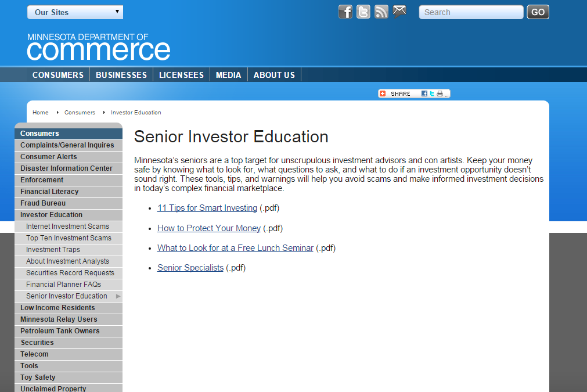Click the GO search button
The width and height of the screenshot is (587, 392).
[x=538, y=12]
